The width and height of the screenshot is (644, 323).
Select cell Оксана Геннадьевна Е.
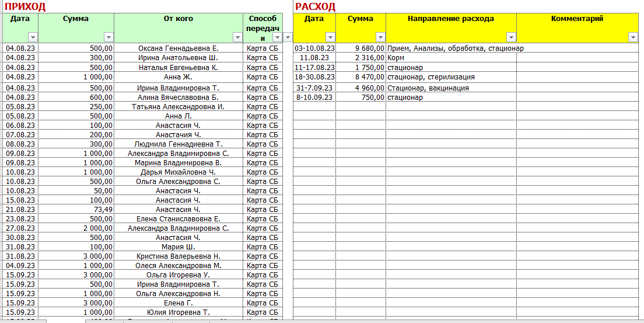(178, 48)
